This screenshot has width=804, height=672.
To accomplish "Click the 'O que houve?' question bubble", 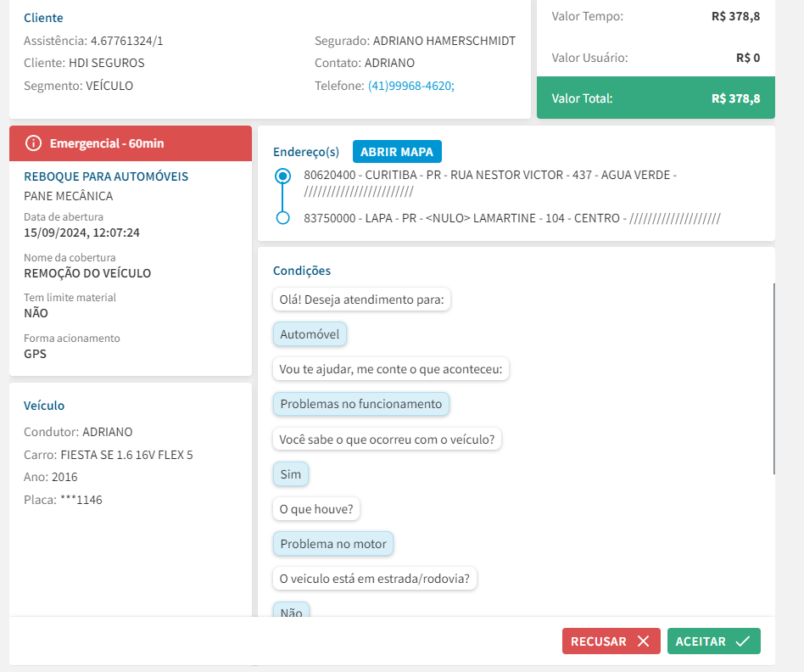I will 317,509.
